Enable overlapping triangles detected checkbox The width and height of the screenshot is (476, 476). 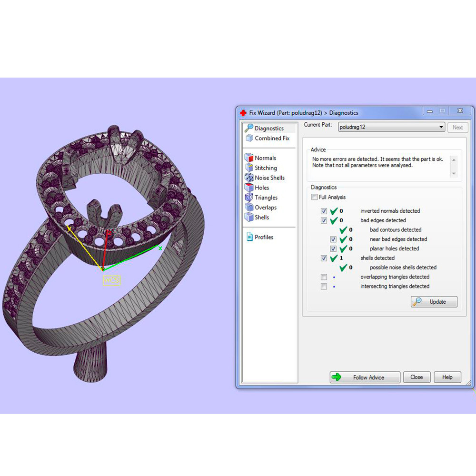tap(324, 277)
